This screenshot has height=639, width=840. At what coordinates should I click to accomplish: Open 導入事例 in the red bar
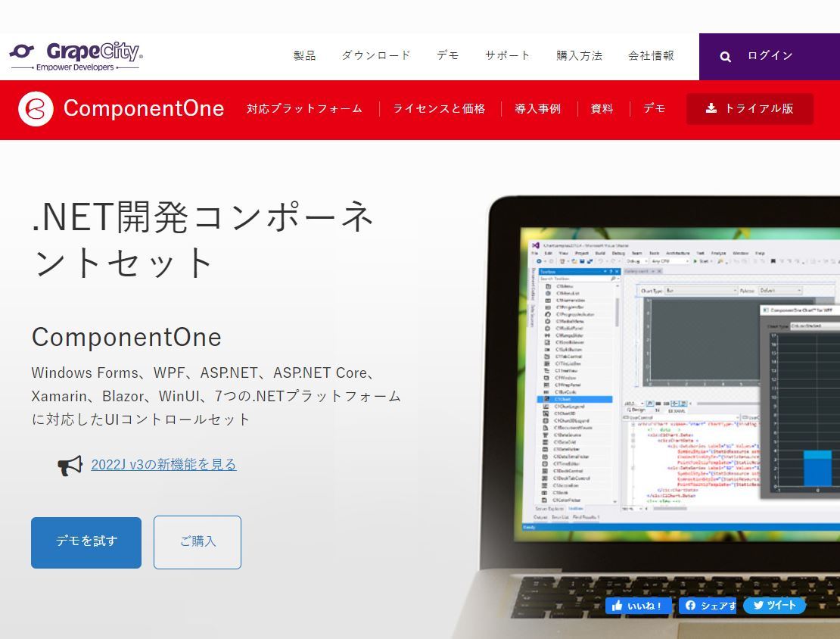pyautogui.click(x=538, y=109)
